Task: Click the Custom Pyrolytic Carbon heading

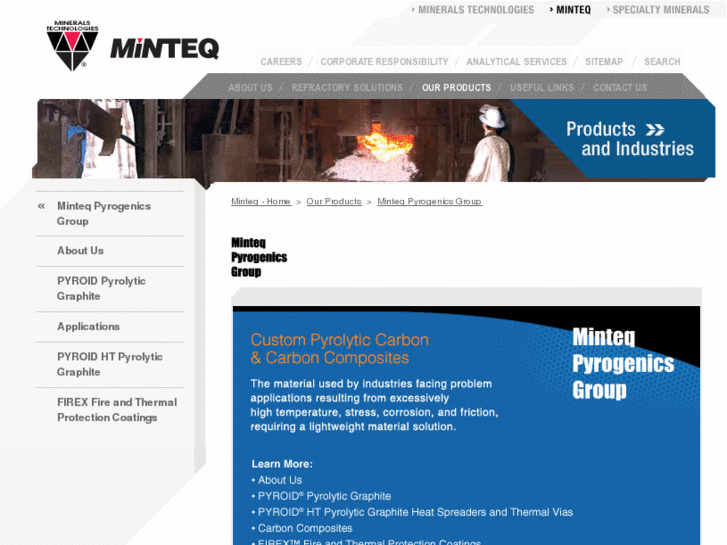Action: tap(339, 349)
